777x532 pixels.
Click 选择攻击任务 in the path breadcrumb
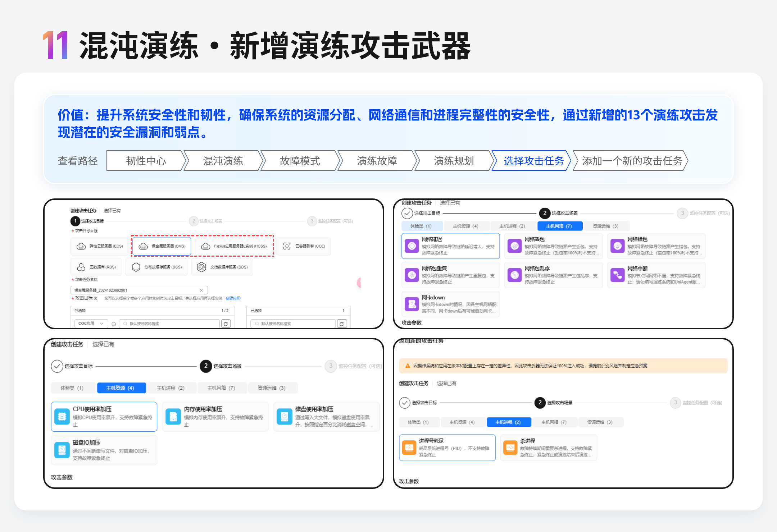click(x=533, y=161)
